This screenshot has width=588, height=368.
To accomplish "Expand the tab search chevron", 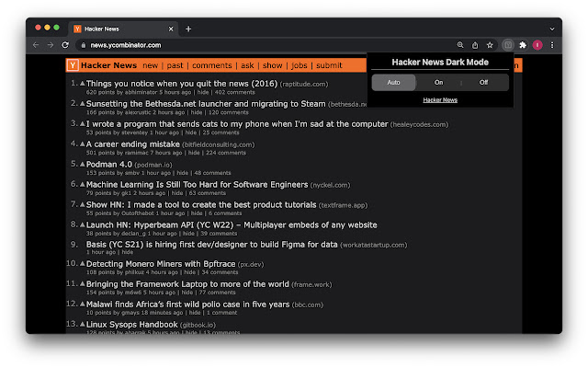I will pos(552,29).
